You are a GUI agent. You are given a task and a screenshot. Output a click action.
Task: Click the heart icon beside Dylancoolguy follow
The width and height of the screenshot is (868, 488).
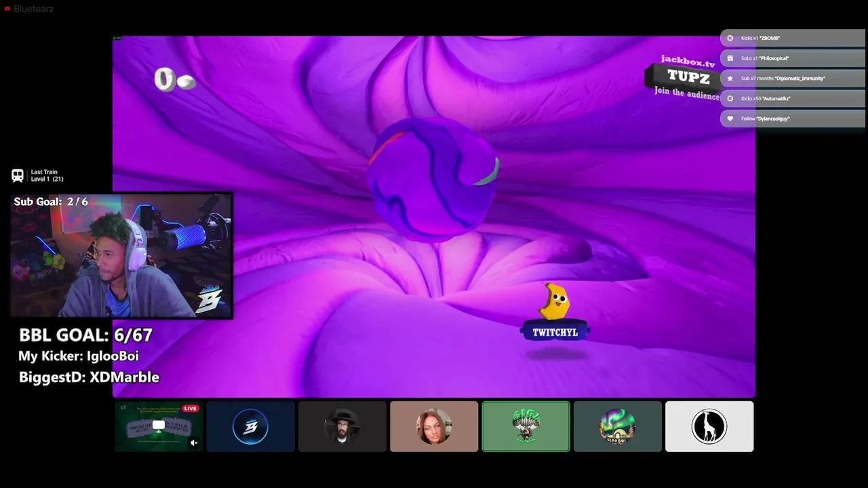pos(730,119)
